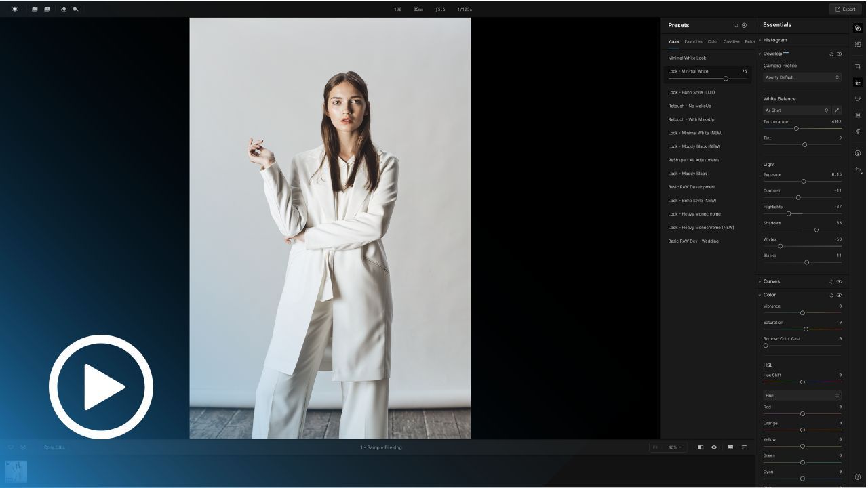Select the filmstrip thumbnail of Sample File
The image size is (868, 488).
[16, 471]
